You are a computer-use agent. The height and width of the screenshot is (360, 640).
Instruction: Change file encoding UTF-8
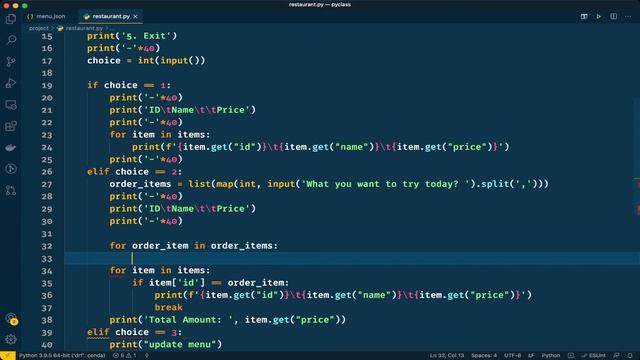click(x=513, y=356)
